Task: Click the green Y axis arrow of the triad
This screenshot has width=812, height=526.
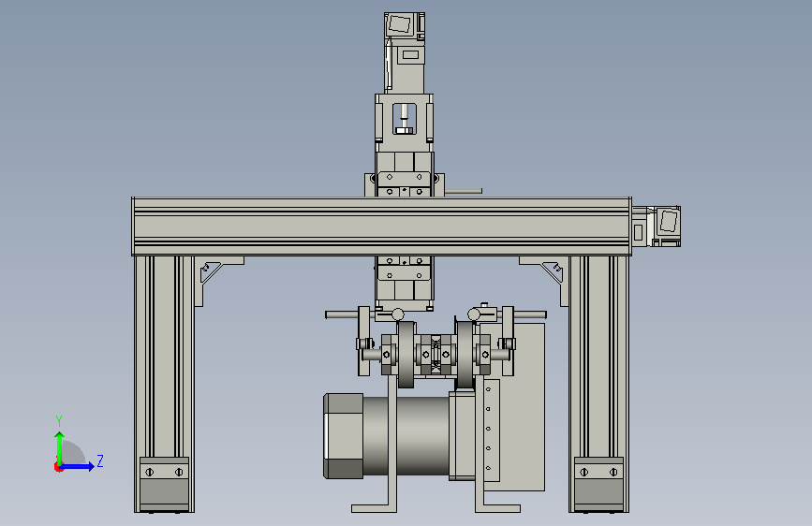Action: (60, 447)
